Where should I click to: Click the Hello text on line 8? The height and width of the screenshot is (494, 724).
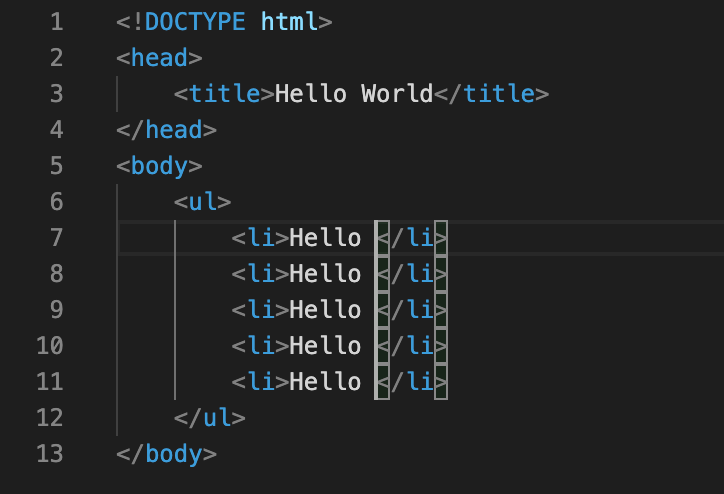[325, 273]
